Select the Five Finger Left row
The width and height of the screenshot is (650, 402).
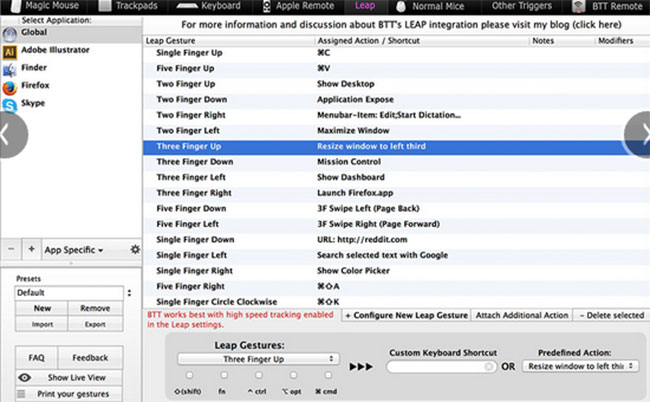[x=396, y=224]
